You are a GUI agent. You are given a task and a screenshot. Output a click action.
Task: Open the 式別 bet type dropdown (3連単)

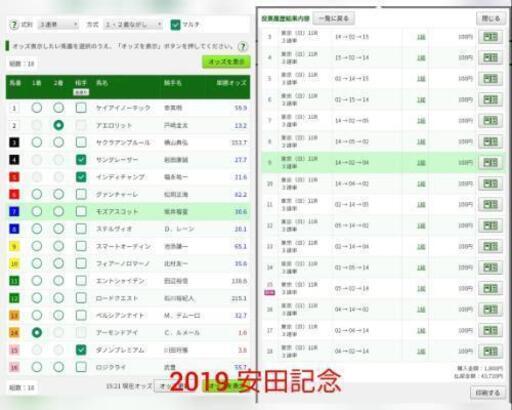tap(58, 25)
